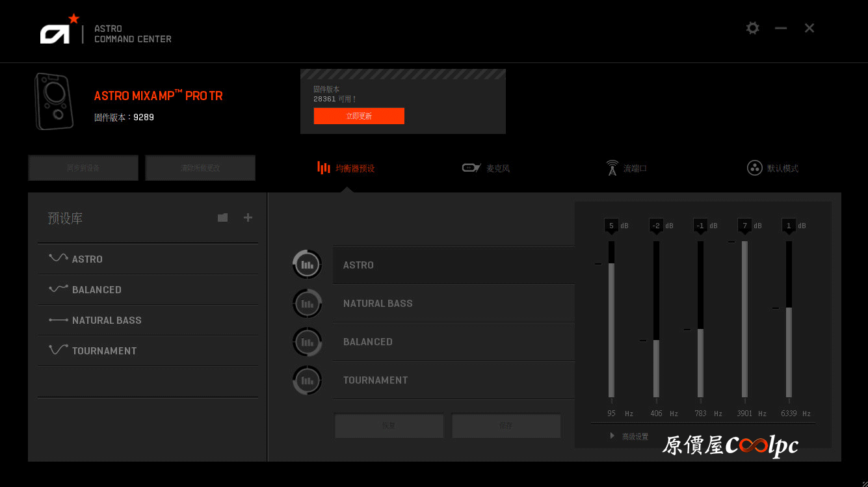Screen dimensions: 868x487
Task: Click the 恢复 button below the slots
Action: coord(389,426)
